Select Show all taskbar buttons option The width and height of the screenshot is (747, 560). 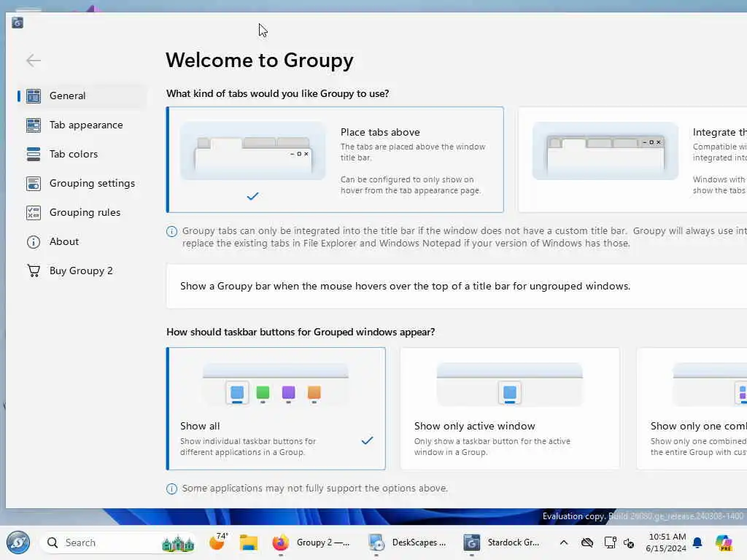coord(276,408)
